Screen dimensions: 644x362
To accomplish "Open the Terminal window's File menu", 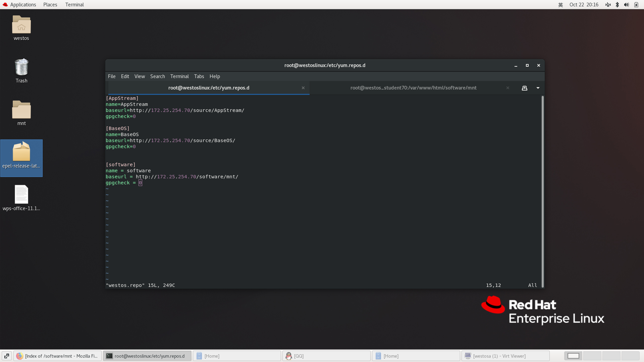I will [112, 76].
